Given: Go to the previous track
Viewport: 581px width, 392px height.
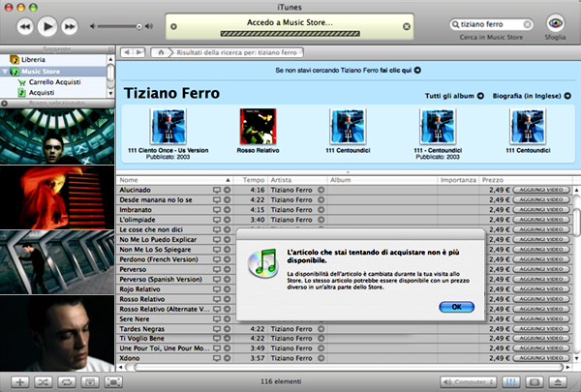Looking at the screenshot, I should [x=23, y=25].
